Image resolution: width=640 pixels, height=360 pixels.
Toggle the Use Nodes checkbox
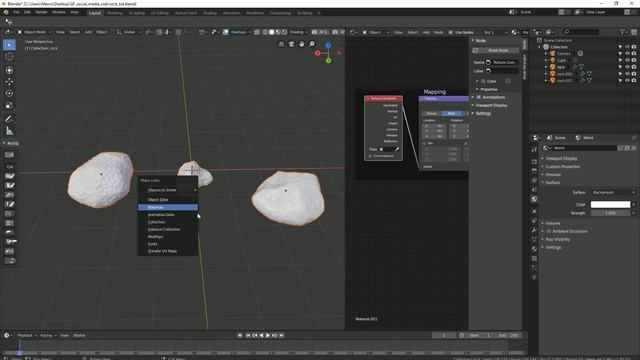pyautogui.click(x=451, y=32)
